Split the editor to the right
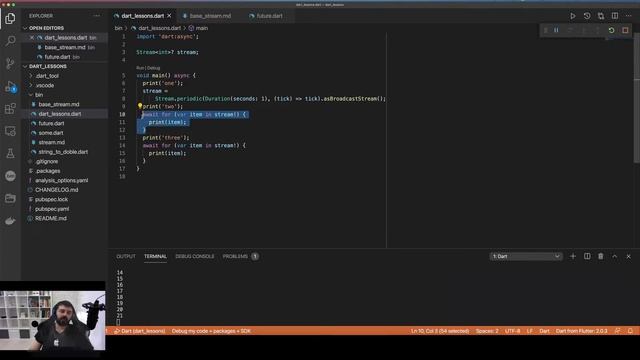Screen dimensions: 640x360 (615, 16)
